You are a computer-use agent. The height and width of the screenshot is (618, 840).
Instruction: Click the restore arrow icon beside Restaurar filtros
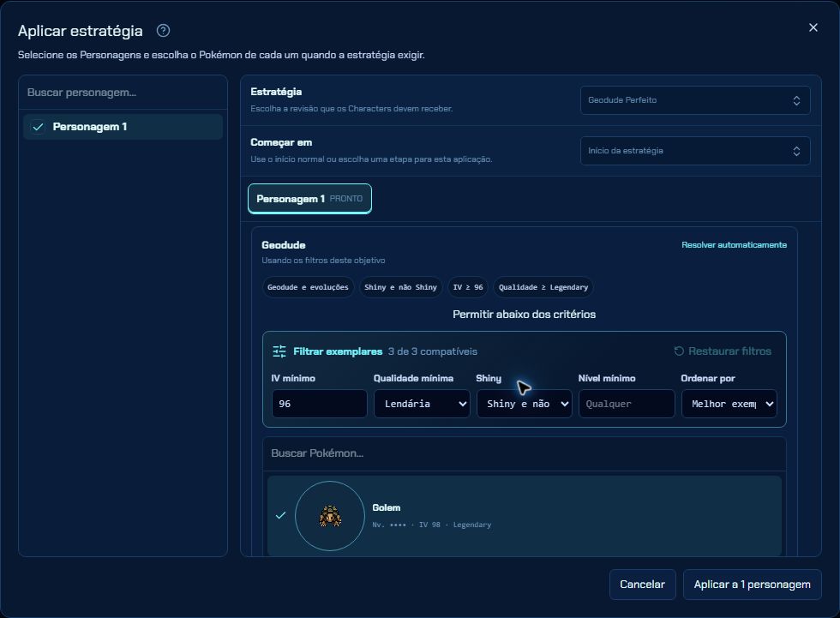(679, 351)
